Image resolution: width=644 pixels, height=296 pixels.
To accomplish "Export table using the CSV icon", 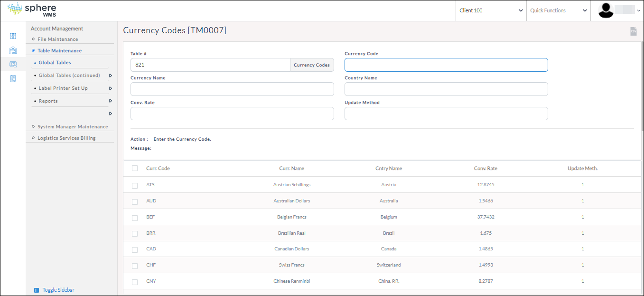I will (633, 31).
